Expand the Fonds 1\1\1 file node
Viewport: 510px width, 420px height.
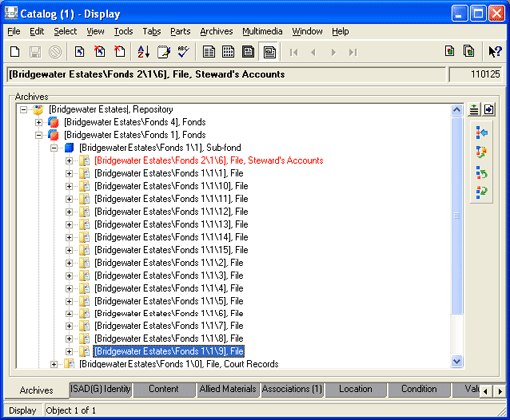click(69, 173)
